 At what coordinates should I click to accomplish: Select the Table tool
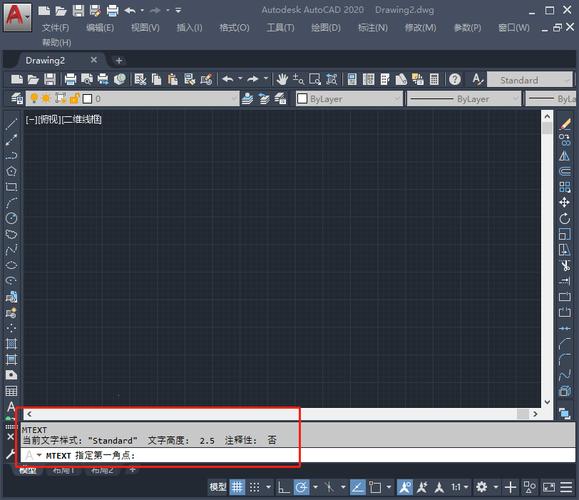coord(11,391)
